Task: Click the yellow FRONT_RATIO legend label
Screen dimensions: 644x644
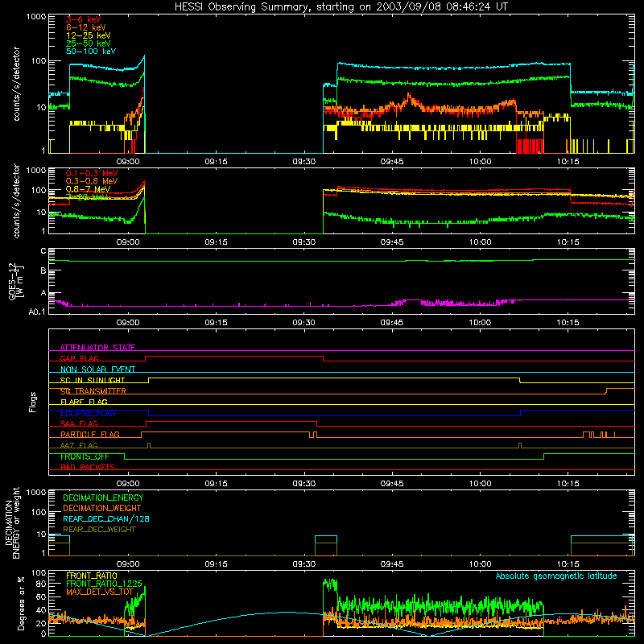Action: pyautogui.click(x=92, y=576)
